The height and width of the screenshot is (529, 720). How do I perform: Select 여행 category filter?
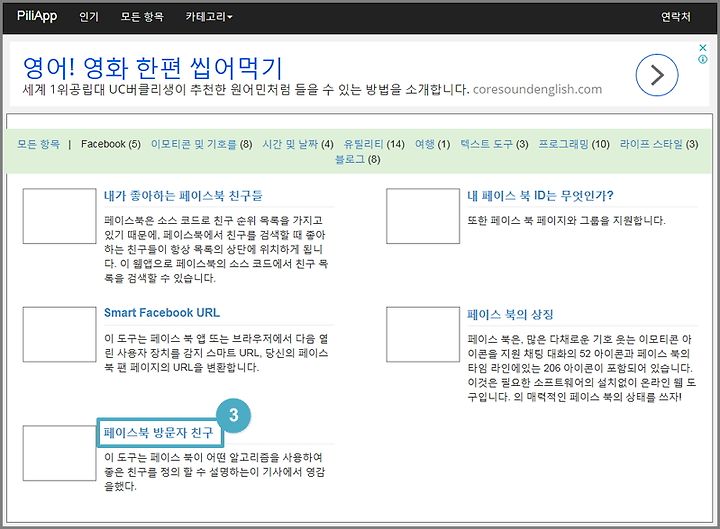coord(425,144)
